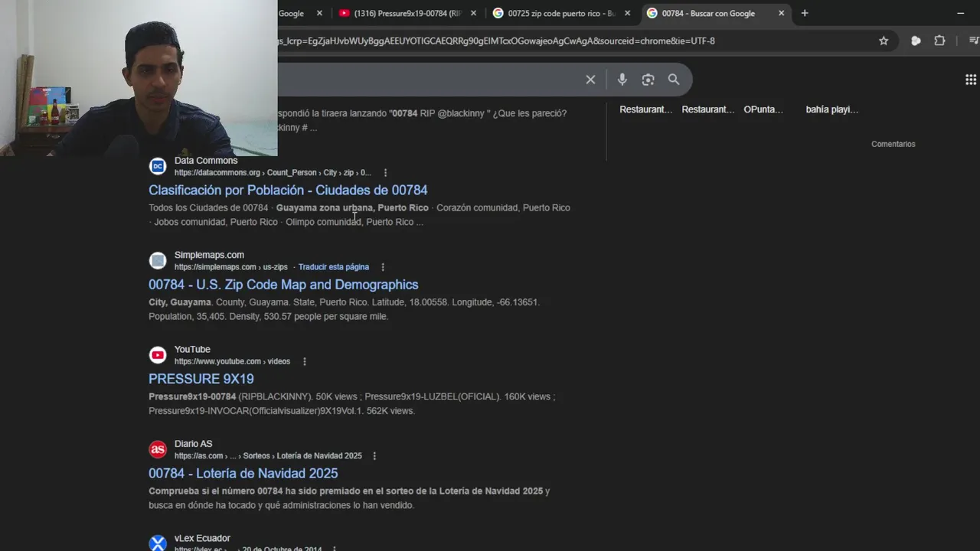Screen dimensions: 980x551
Task: Click the Comprueba si el número 00784 snippet
Action: point(349,498)
